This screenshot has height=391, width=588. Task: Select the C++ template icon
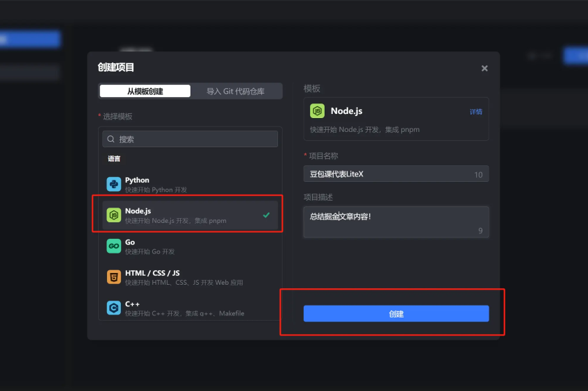coord(113,308)
